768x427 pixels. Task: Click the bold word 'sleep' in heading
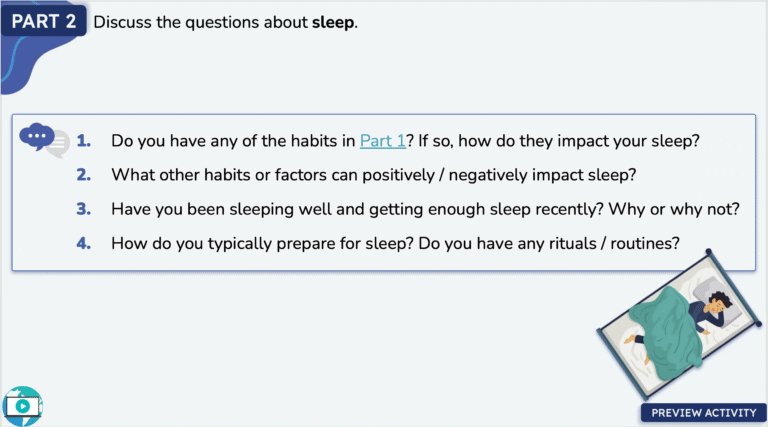click(332, 21)
